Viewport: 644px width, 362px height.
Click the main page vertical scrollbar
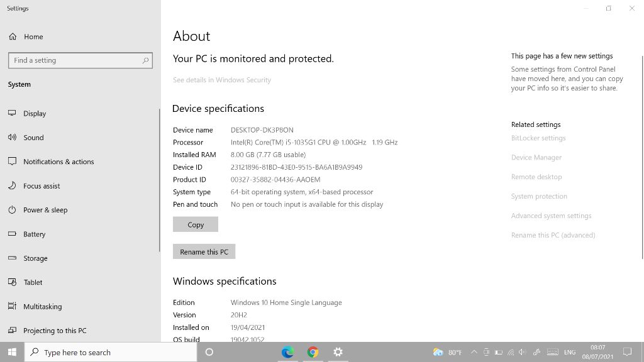tap(643, 157)
